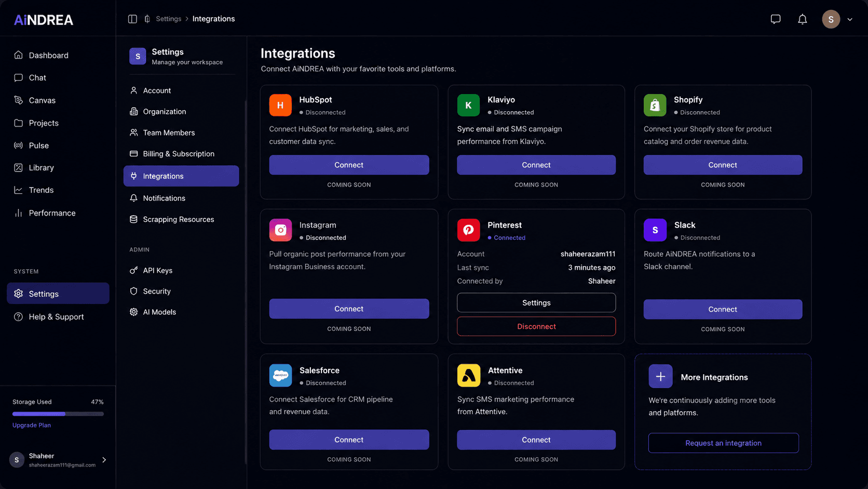The width and height of the screenshot is (868, 489).
Task: Click the Upgrade Plan link
Action: [x=32, y=425]
